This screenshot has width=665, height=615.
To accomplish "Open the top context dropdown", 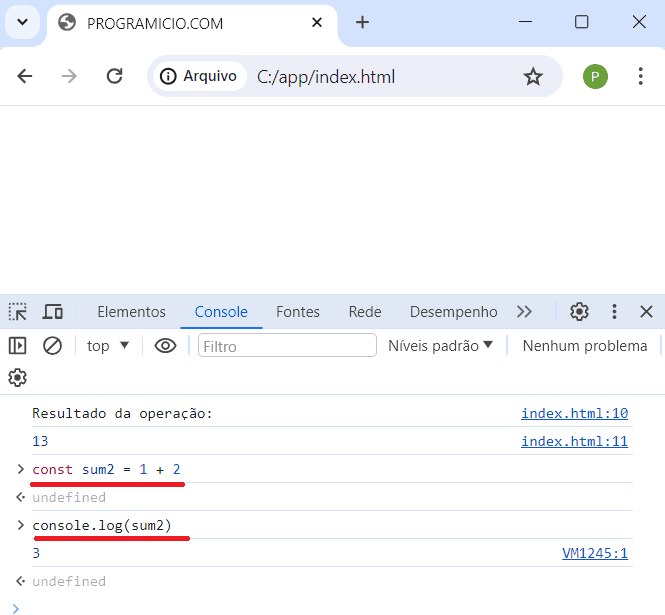I will click(x=108, y=346).
